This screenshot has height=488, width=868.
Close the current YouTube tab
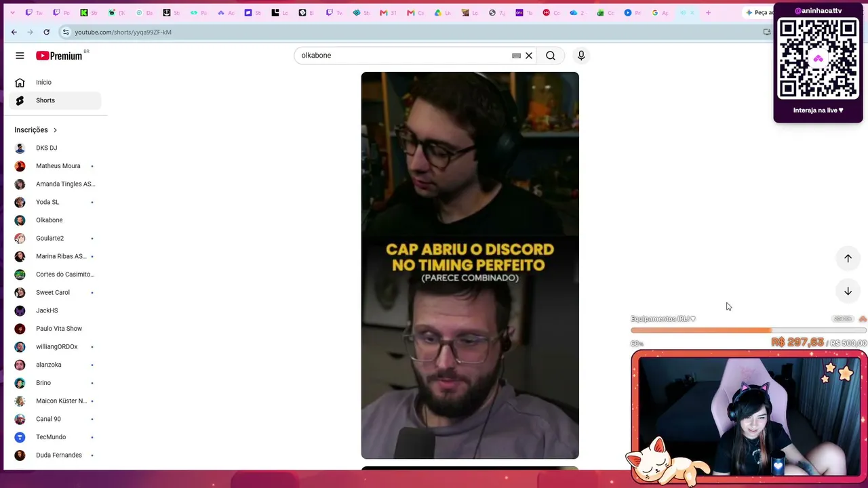point(692,12)
